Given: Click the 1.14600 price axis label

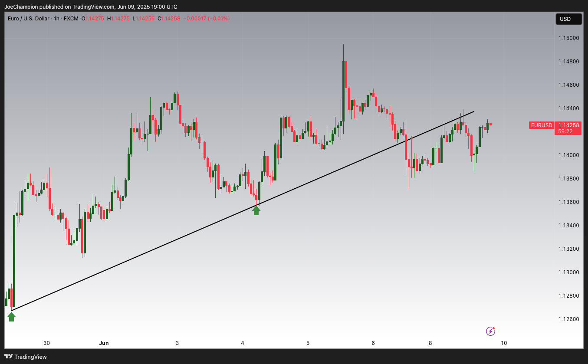Looking at the screenshot, I should (x=568, y=85).
